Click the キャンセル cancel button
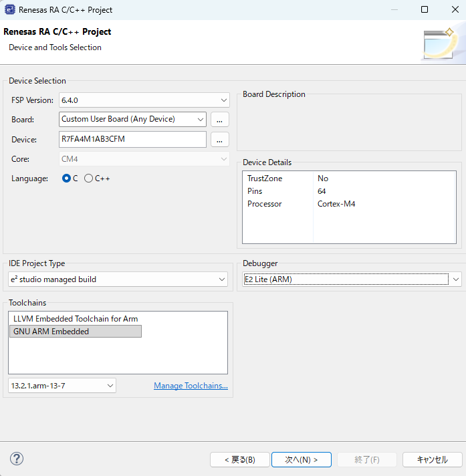 (x=433, y=459)
